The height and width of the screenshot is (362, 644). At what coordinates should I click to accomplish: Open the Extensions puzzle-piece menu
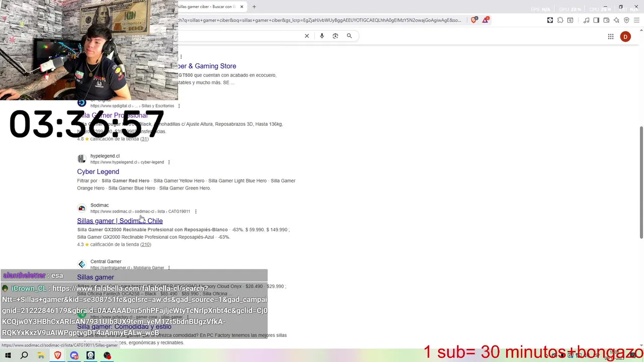[560, 20]
